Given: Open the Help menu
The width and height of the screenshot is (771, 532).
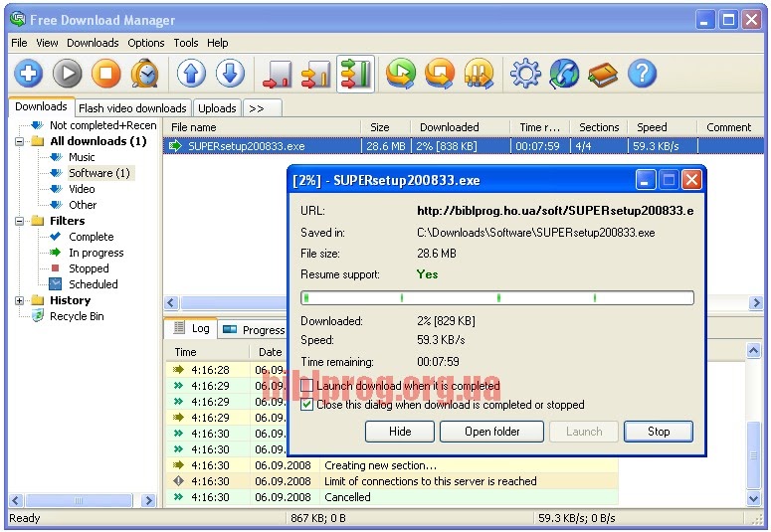Looking at the screenshot, I should [217, 43].
